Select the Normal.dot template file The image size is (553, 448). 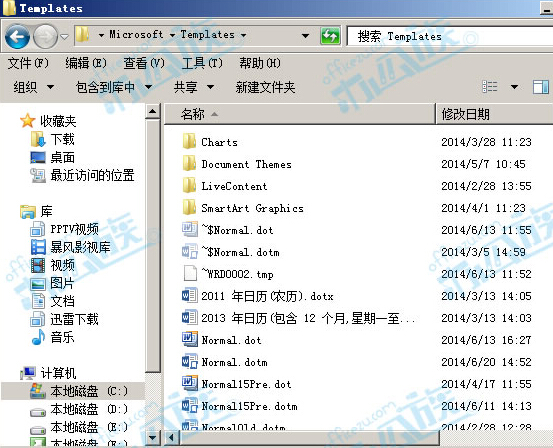[x=231, y=340]
